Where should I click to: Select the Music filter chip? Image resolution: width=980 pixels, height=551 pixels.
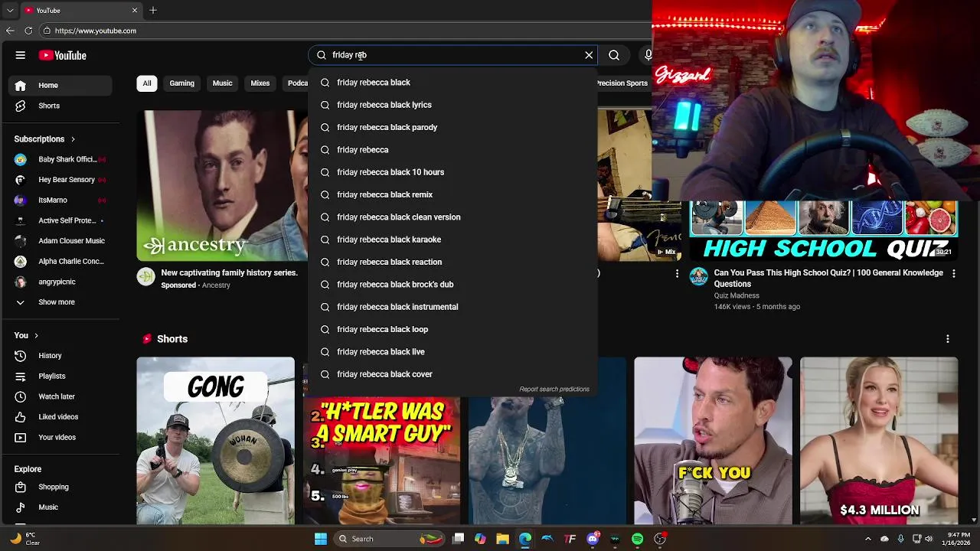[x=222, y=83]
